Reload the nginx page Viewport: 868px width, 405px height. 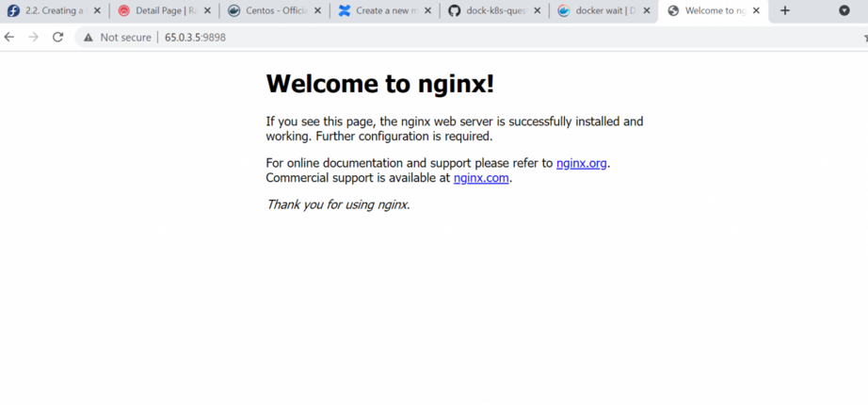click(x=57, y=37)
